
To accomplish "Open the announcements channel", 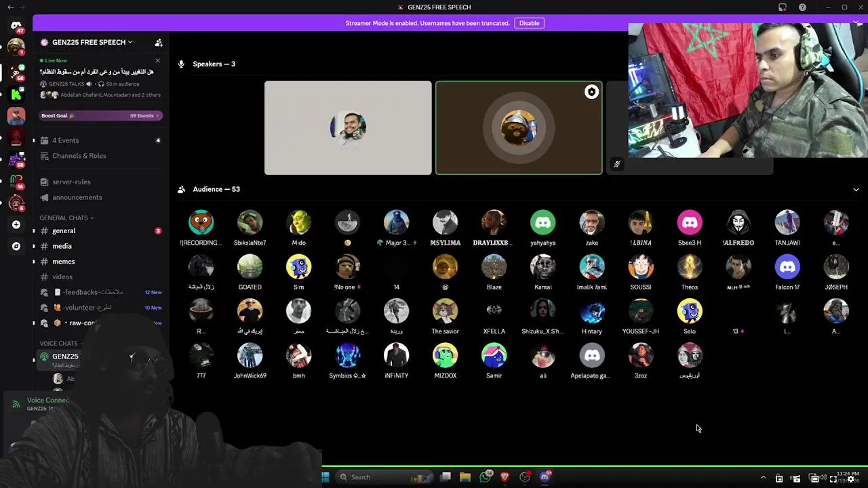I will coord(100,197).
